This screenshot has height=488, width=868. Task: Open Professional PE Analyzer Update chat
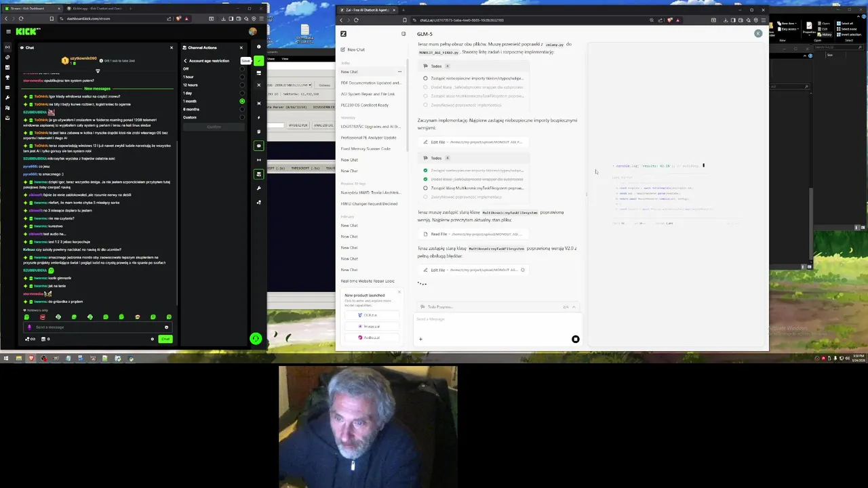coord(369,138)
